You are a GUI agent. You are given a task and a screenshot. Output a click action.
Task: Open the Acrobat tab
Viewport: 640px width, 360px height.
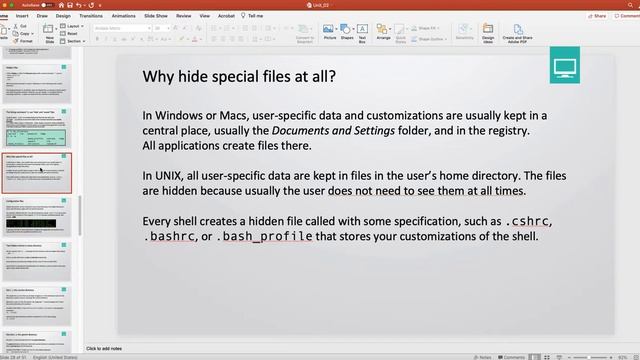[226, 16]
